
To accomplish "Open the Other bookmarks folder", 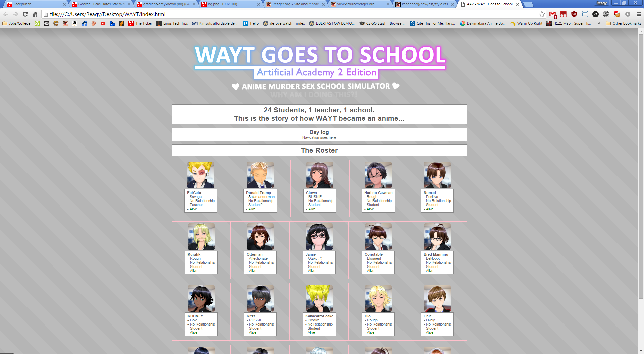I will [624, 23].
